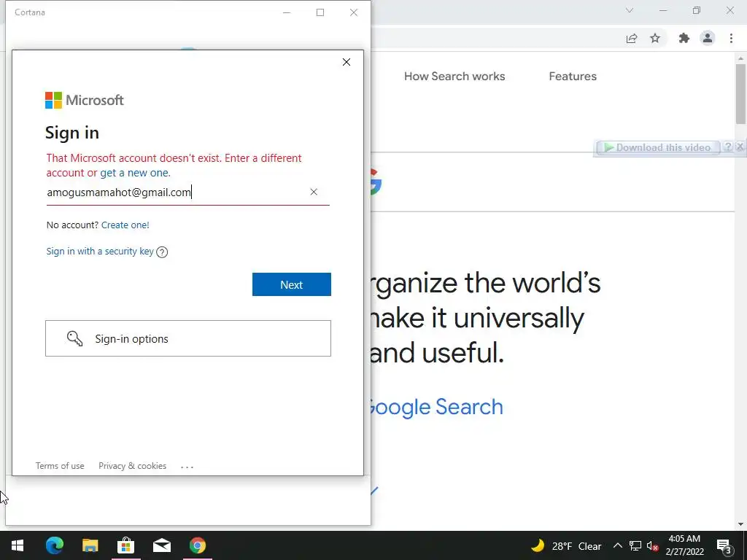Click the muted volume tray icon
The width and height of the screenshot is (747, 560).
tap(653, 546)
